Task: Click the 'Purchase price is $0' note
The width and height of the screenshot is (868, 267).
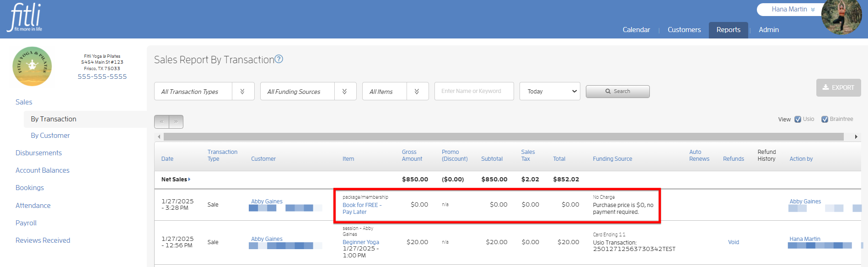Action: (623, 208)
